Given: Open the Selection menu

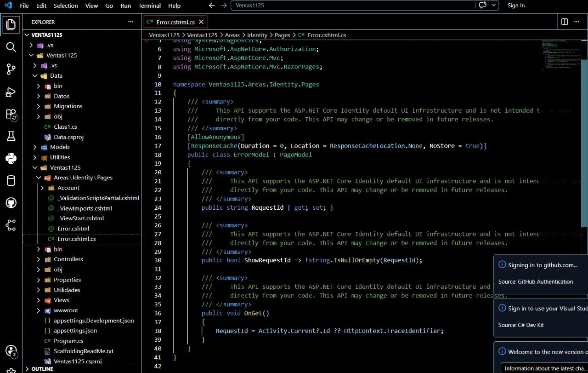Looking at the screenshot, I should pyautogui.click(x=66, y=6).
